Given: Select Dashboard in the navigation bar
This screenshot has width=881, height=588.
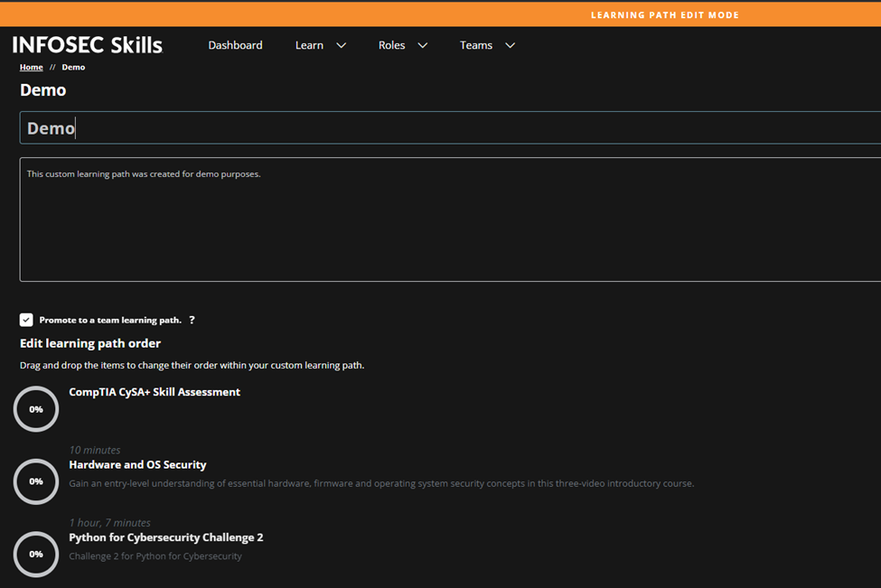Looking at the screenshot, I should [x=235, y=44].
